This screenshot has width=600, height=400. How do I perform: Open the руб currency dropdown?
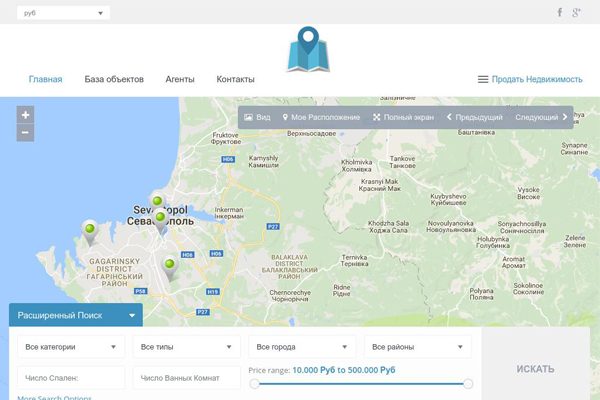(x=64, y=13)
